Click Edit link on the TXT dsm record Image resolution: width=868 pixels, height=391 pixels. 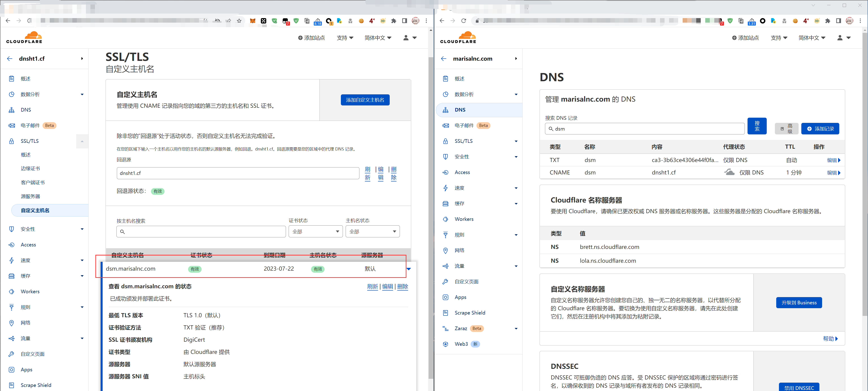[x=833, y=160]
